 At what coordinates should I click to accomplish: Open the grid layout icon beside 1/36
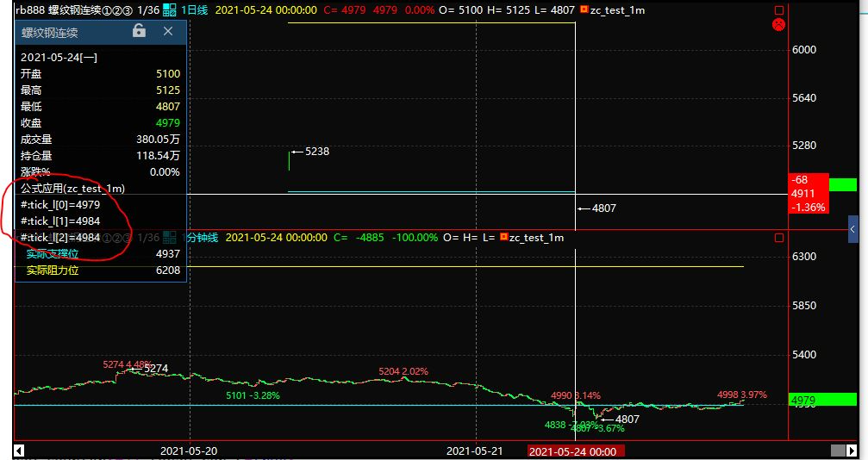[169, 10]
